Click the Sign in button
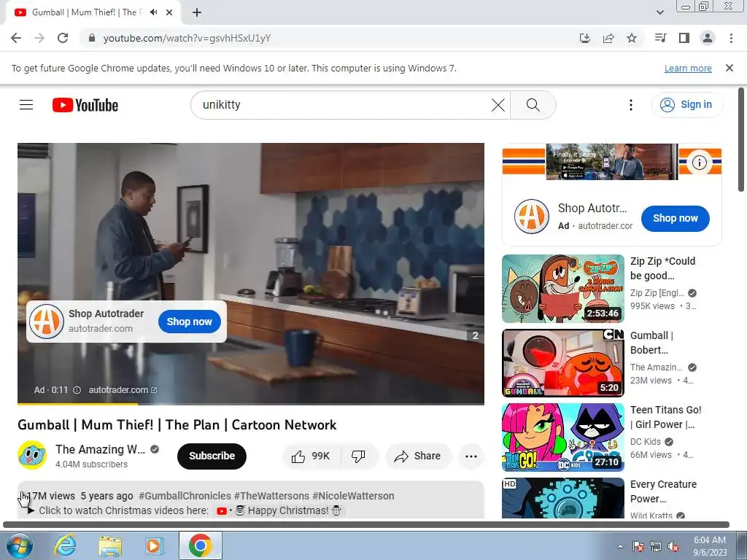The image size is (747, 560). tap(686, 105)
